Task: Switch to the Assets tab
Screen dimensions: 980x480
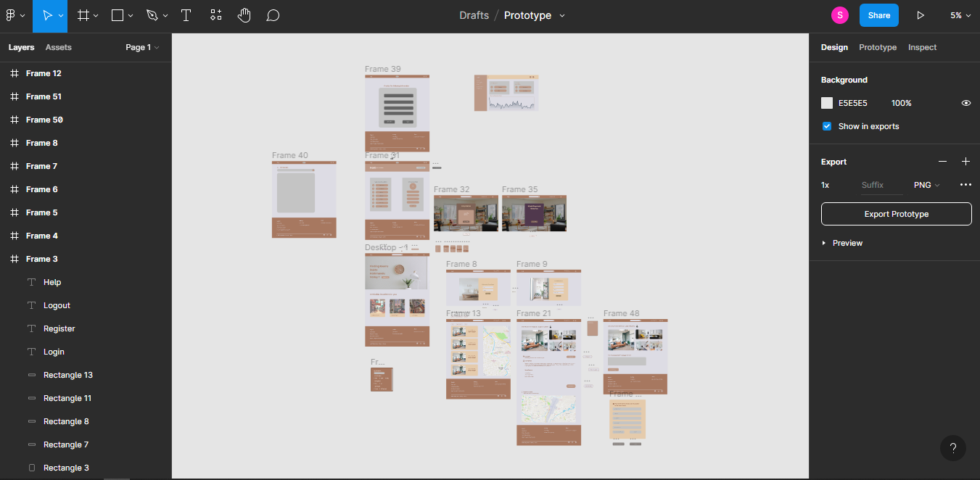Action: (59, 47)
